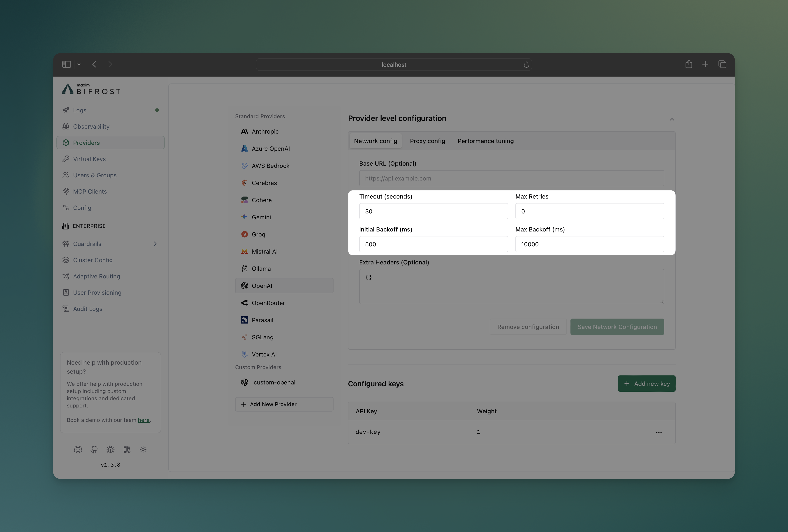Open the demo booking 'here' link
This screenshot has width=788, height=532.
144,420
